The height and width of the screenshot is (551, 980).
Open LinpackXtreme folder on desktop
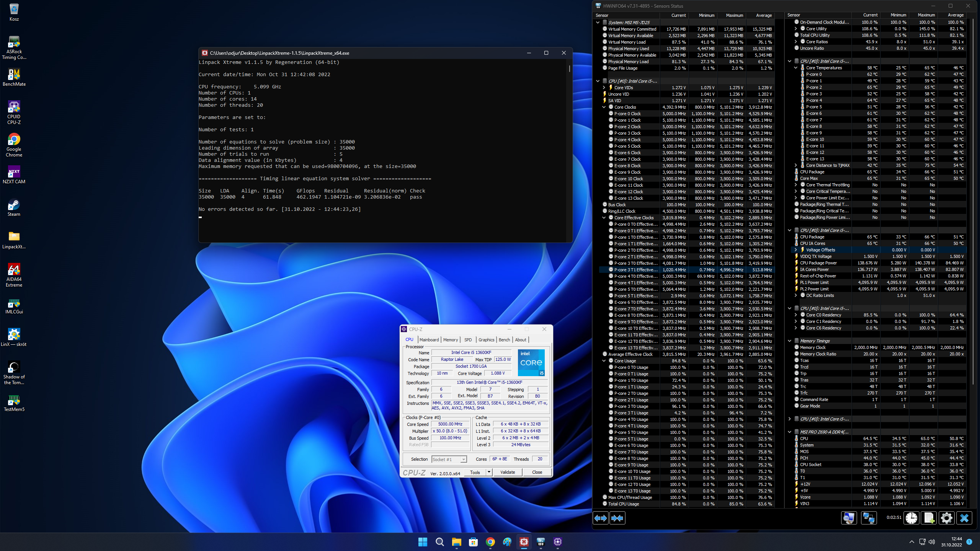(x=14, y=240)
